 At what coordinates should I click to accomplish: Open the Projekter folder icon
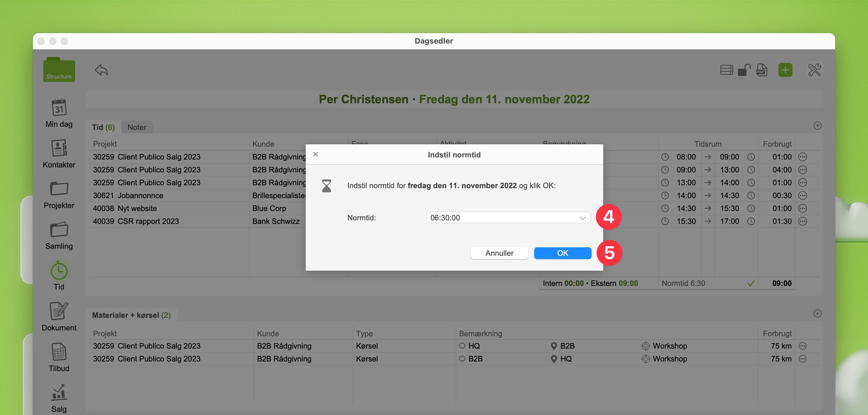(59, 189)
